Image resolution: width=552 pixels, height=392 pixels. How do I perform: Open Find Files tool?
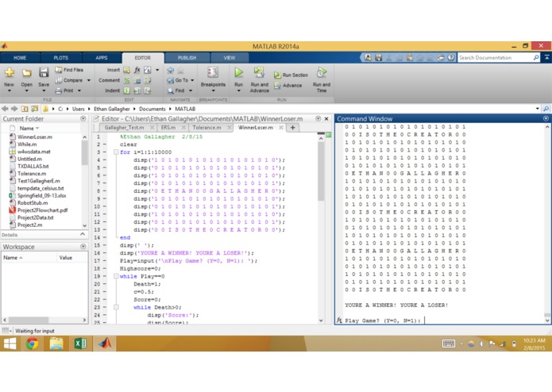click(x=69, y=70)
